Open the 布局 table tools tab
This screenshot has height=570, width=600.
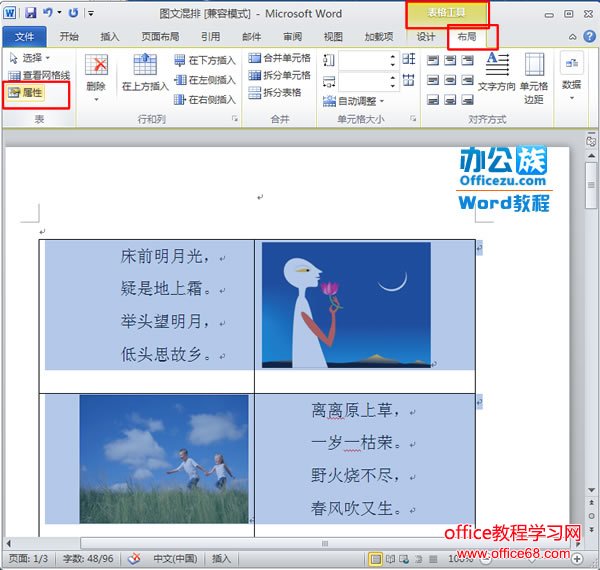point(467,37)
